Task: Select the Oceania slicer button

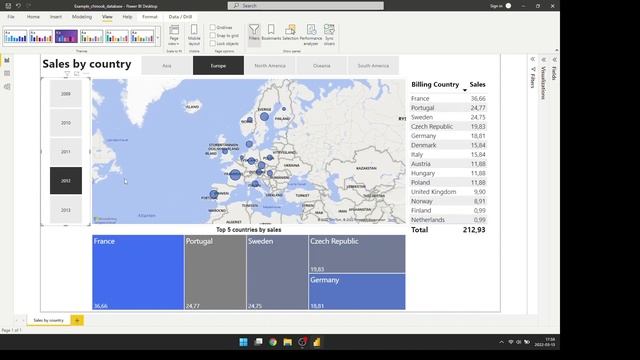Action: (x=322, y=66)
